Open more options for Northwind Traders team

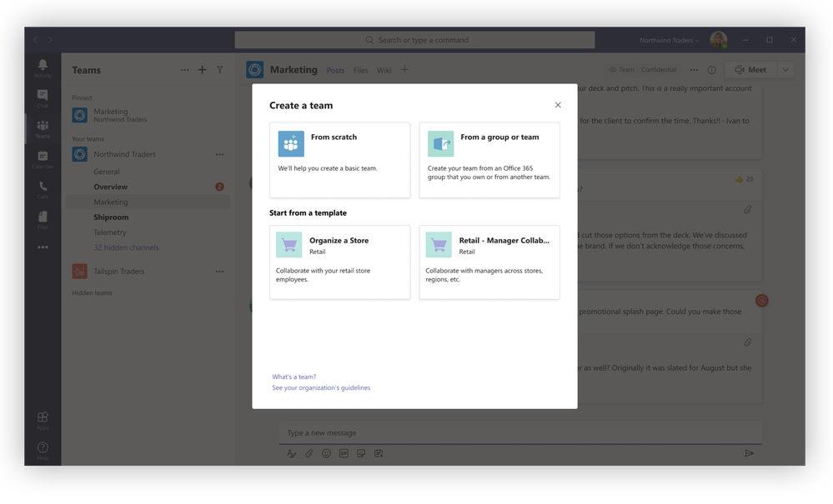coord(219,154)
